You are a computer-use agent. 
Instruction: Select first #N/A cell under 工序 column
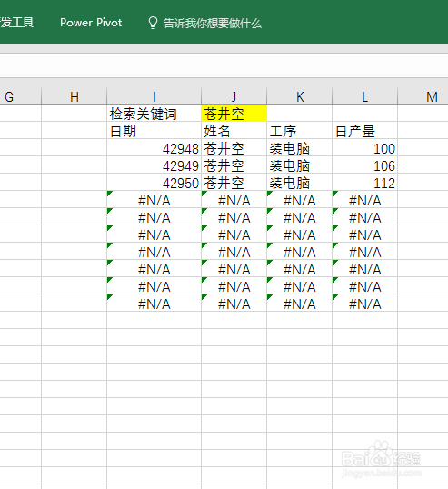click(300, 200)
